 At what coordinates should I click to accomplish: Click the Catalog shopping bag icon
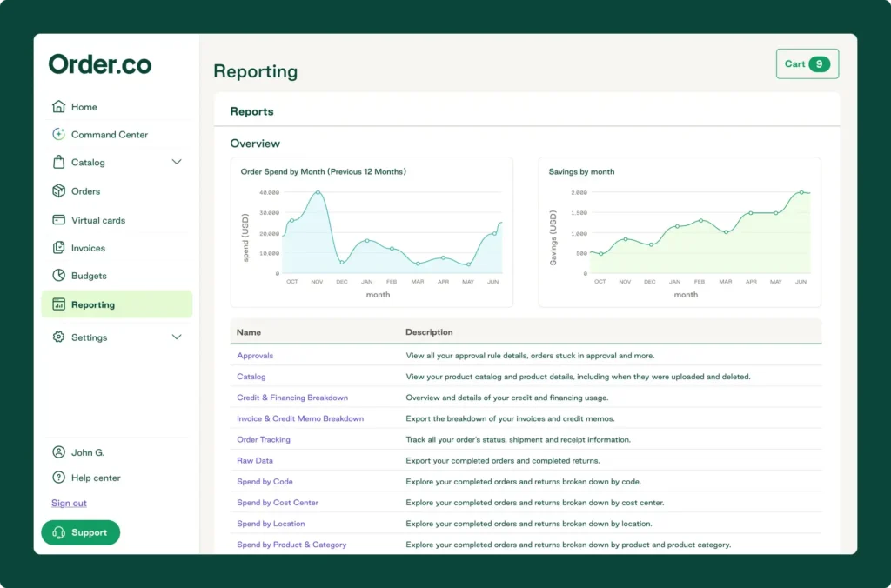(59, 163)
